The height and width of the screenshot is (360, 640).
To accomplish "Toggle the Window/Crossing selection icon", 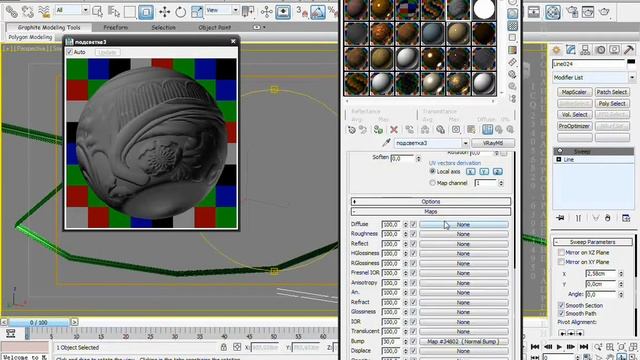I will [146, 12].
